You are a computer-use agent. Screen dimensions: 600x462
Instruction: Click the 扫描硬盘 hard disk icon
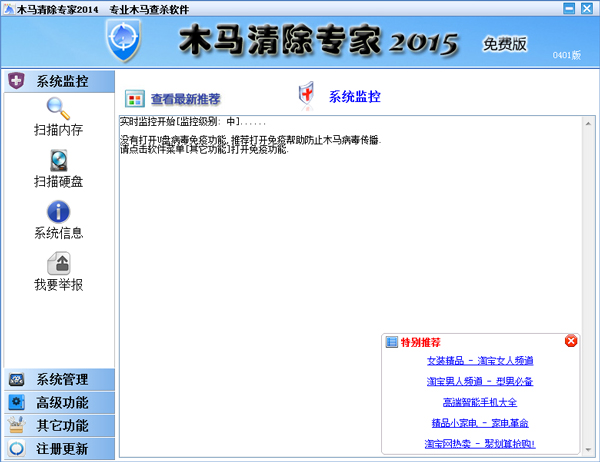pyautogui.click(x=58, y=161)
